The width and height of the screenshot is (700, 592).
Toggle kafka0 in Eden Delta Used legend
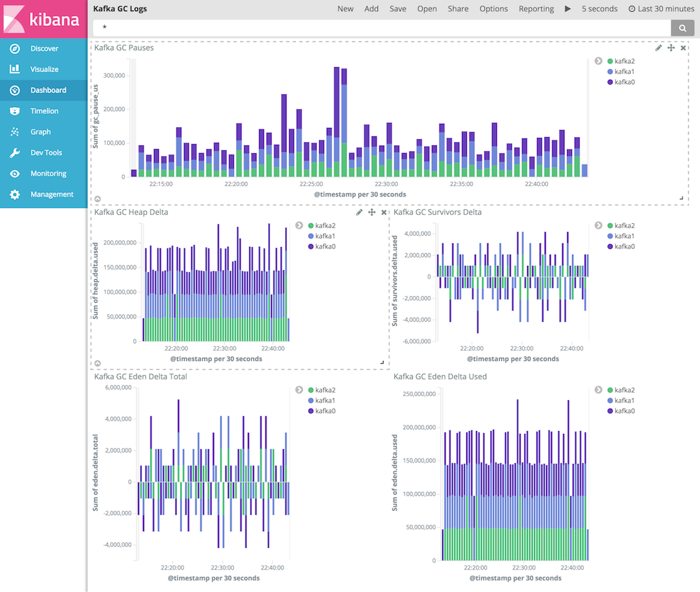(620, 411)
